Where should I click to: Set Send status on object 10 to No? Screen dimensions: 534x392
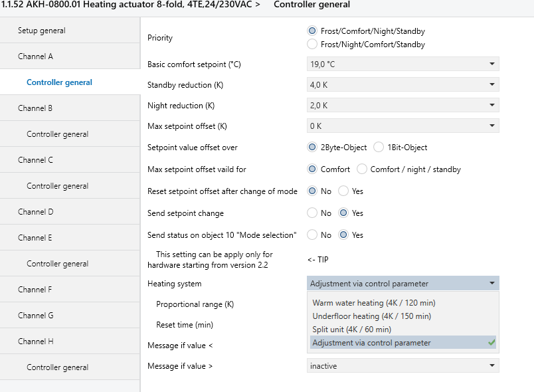pyautogui.click(x=312, y=235)
